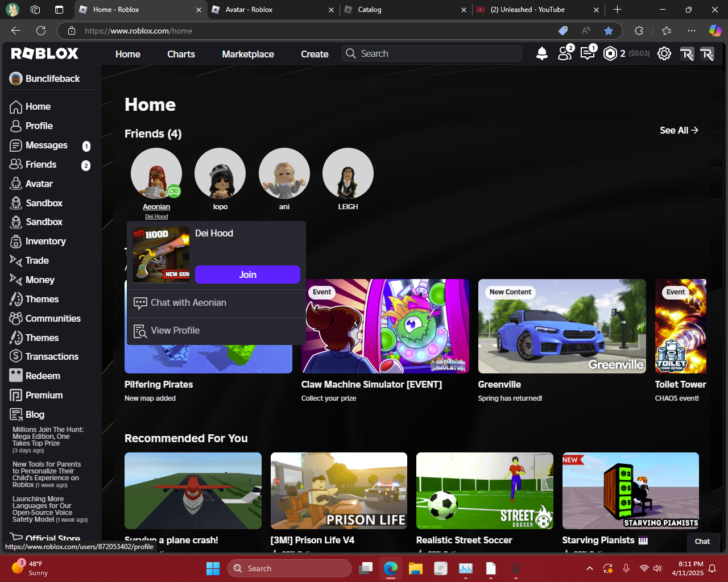Open Bunclifeback profile in the sidebar
The image size is (728, 582).
45,78
